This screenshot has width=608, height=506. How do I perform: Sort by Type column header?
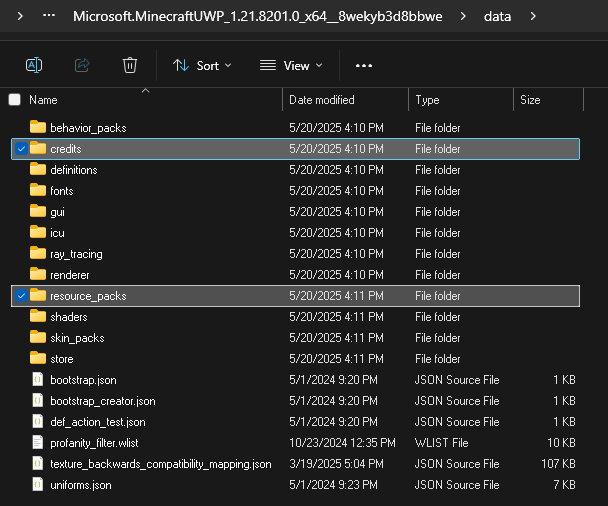pyautogui.click(x=427, y=100)
